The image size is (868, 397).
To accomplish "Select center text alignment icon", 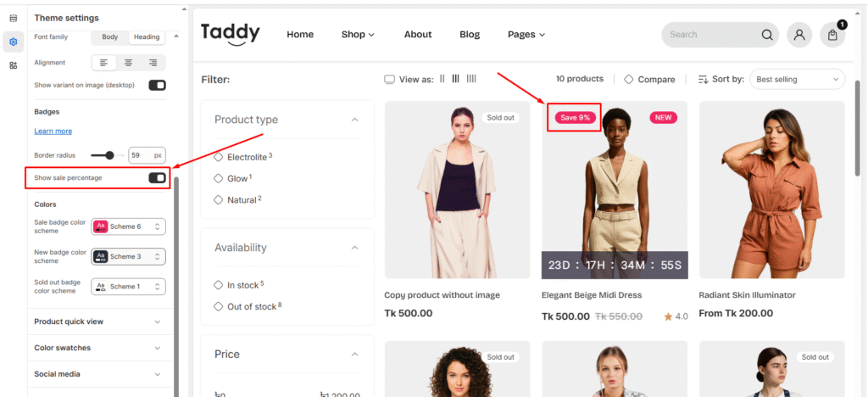I will pos(128,63).
